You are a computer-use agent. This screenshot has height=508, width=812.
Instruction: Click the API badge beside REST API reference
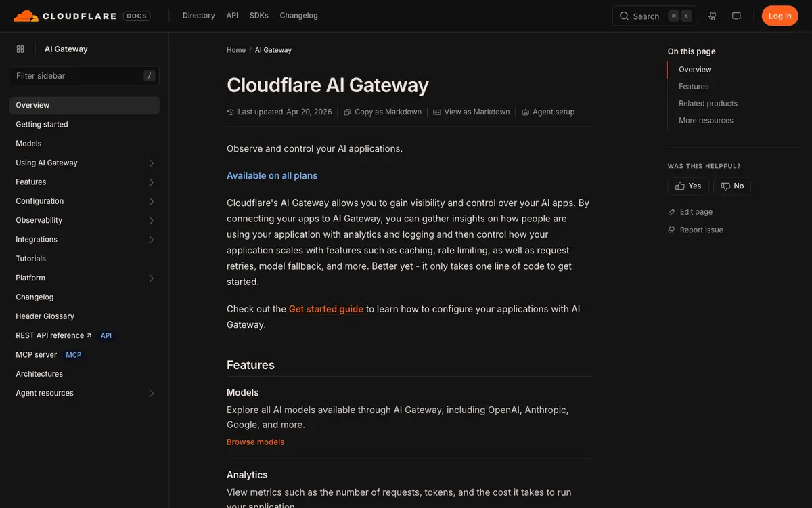pos(106,335)
